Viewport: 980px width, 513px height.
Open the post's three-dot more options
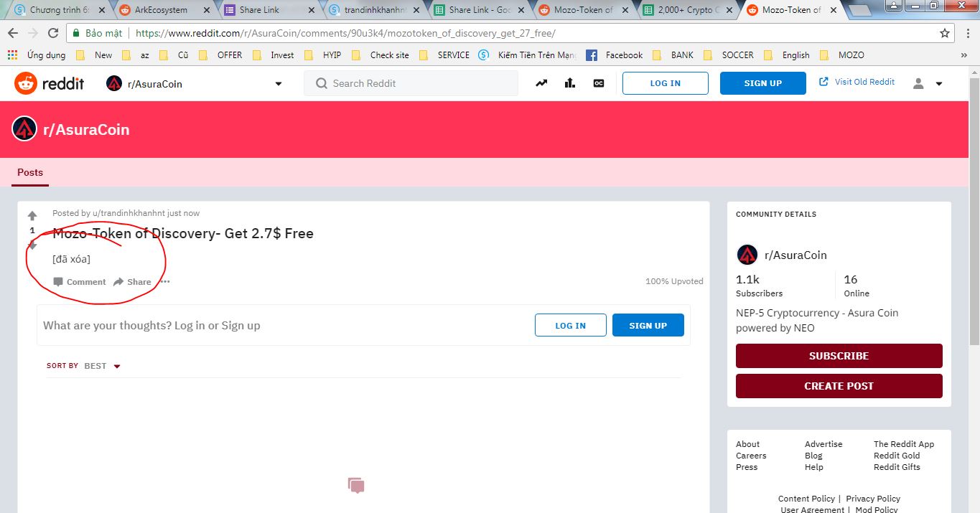coord(165,282)
